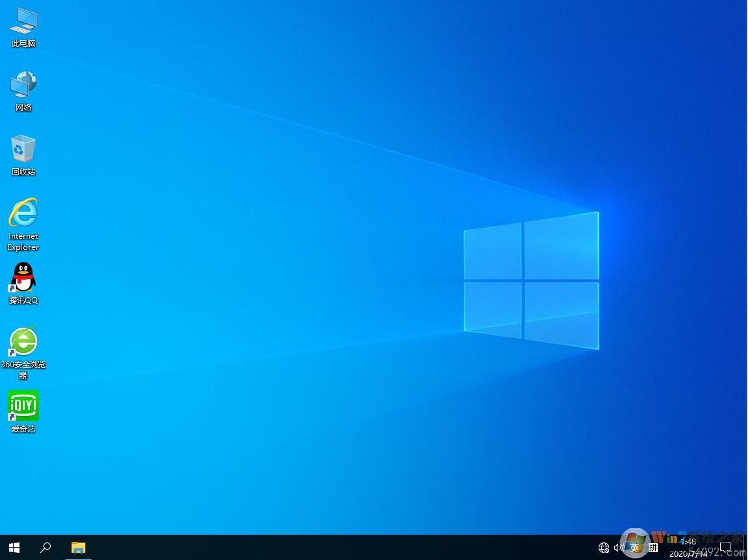Image resolution: width=748 pixels, height=560 pixels.
Task: Open the Action Center notification icon
Action: click(725, 548)
